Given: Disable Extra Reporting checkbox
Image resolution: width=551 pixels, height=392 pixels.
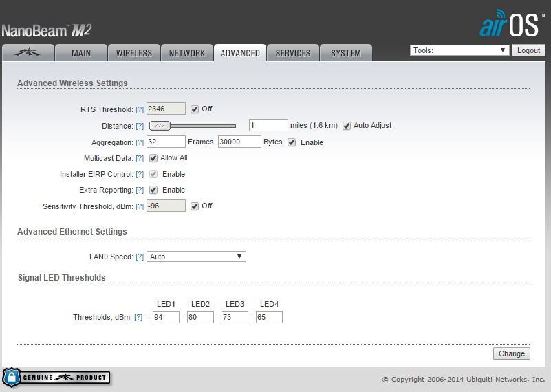Looking at the screenshot, I should 153,190.
